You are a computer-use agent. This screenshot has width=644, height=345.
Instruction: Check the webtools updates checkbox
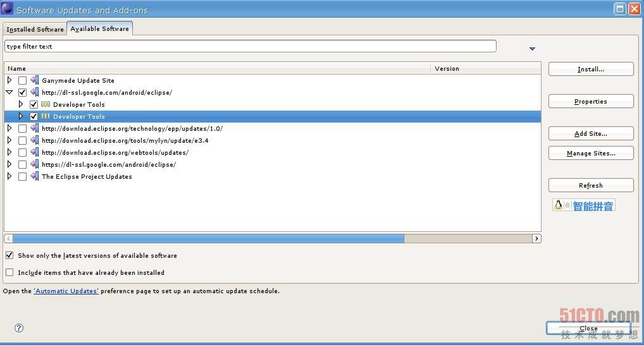(x=23, y=152)
